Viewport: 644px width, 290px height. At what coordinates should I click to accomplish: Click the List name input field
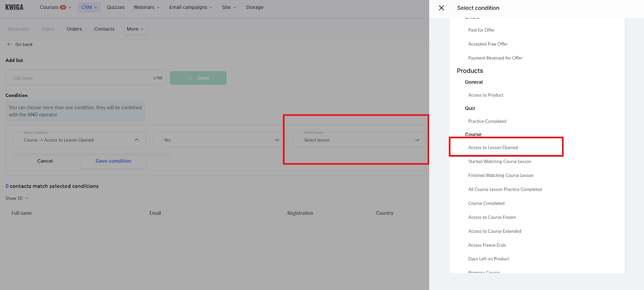(80, 78)
